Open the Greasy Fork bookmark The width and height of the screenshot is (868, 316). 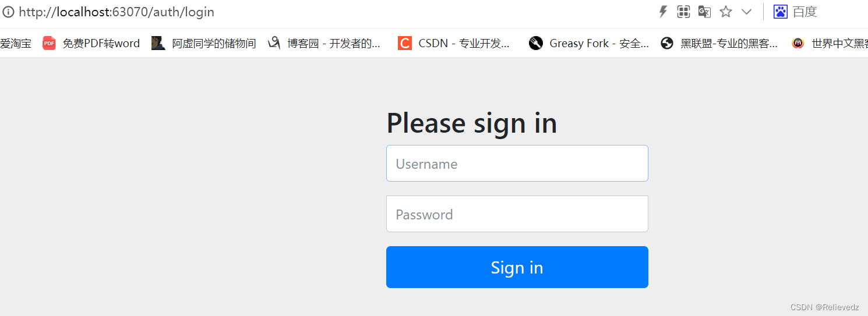point(589,43)
